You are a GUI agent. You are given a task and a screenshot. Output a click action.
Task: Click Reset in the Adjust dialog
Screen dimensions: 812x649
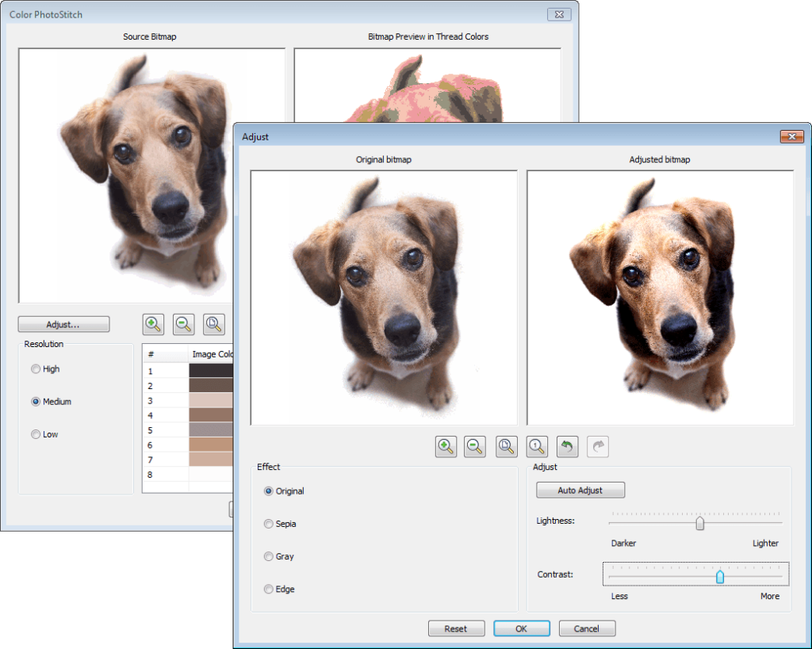[x=456, y=628]
